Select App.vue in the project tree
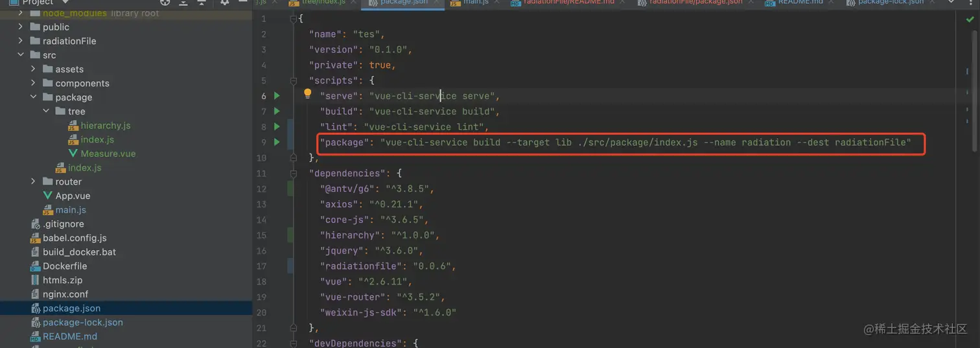980x348 pixels. click(x=73, y=196)
